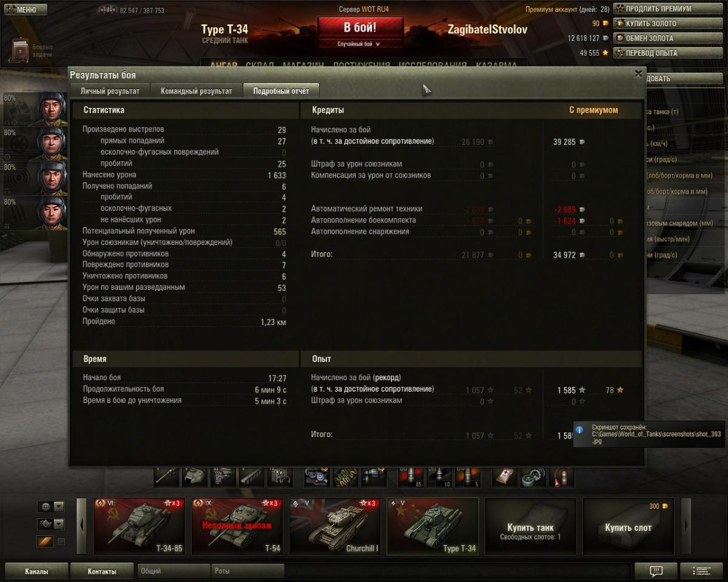
Task: Click ПЕРЕВОД ОПЫТА button
Action: coord(668,53)
